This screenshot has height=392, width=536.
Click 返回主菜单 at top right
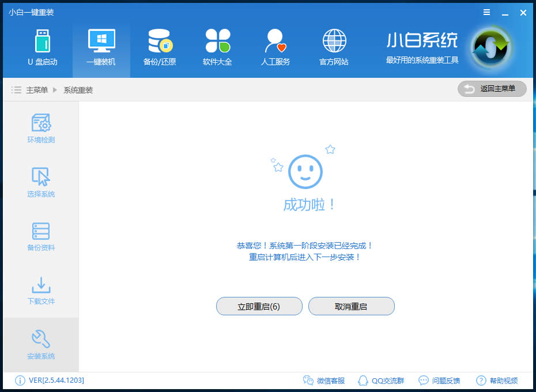[x=492, y=89]
